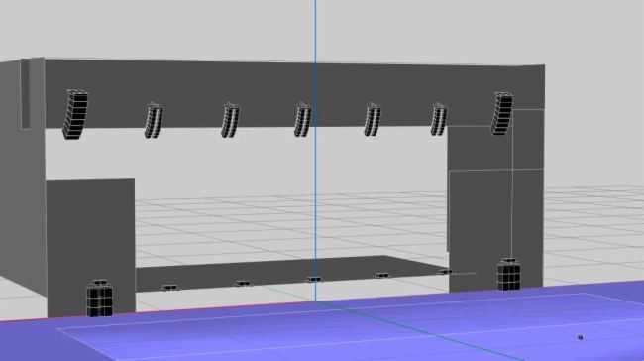This screenshot has height=361, width=644.
Task: Select the rightmost front-fill speaker near pillar
Action: pyautogui.click(x=445, y=272)
